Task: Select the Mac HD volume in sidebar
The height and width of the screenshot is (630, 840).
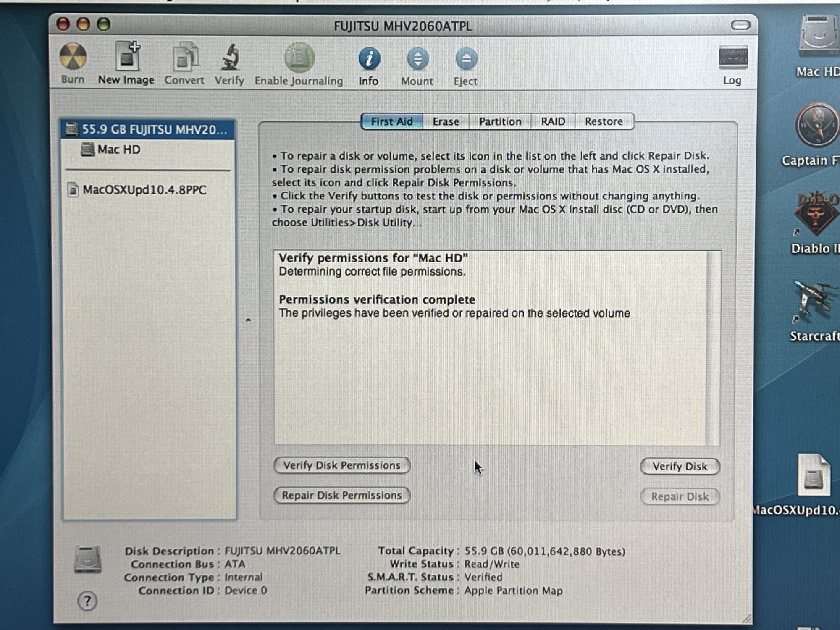Action: tap(119, 150)
